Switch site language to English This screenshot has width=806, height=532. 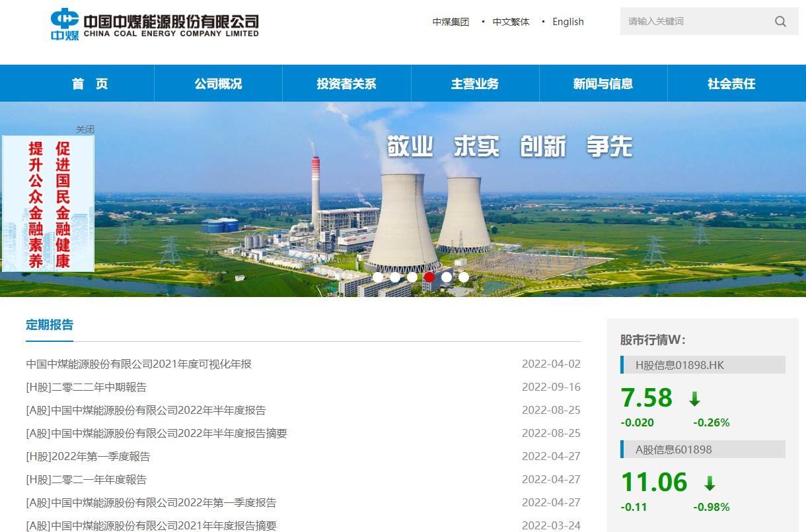tap(568, 22)
